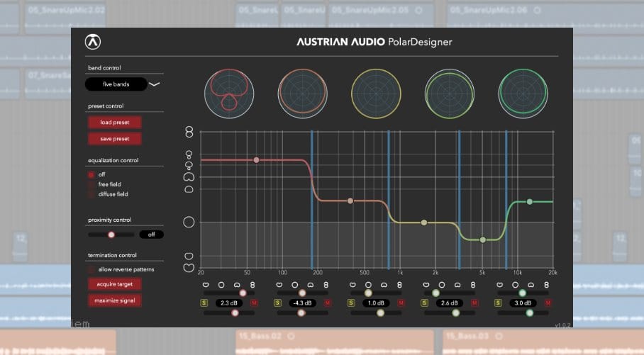Click the blue crossover line near 200 Hz
The width and height of the screenshot is (644, 355).
pos(312,200)
